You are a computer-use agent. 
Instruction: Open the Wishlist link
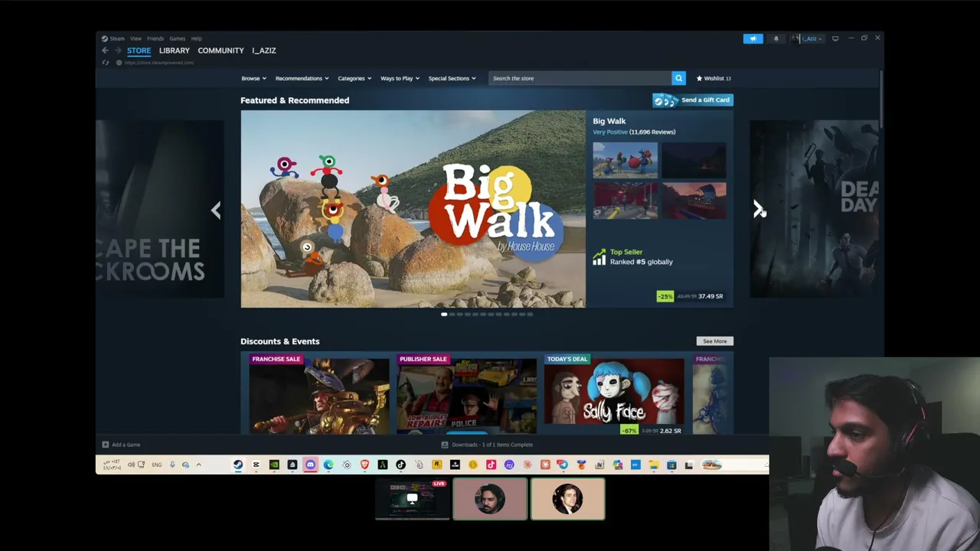(714, 78)
